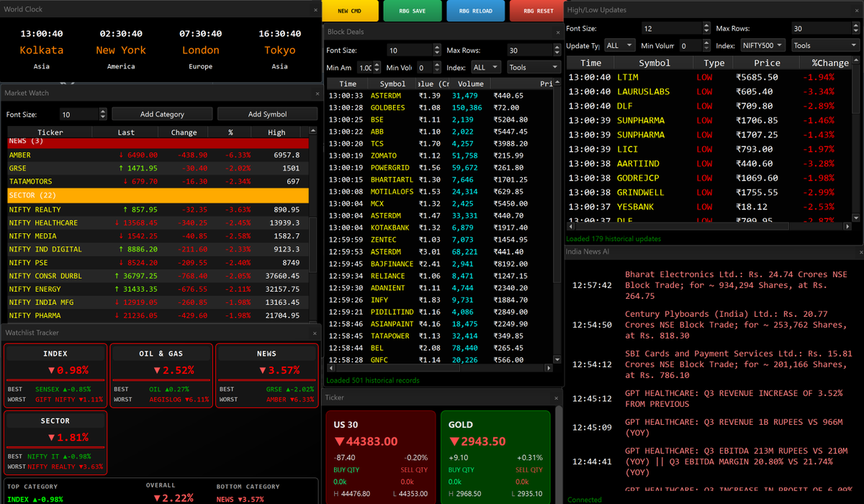Open the NIFTY500 Index dropdown
The image size is (864, 504).
pyautogui.click(x=763, y=45)
